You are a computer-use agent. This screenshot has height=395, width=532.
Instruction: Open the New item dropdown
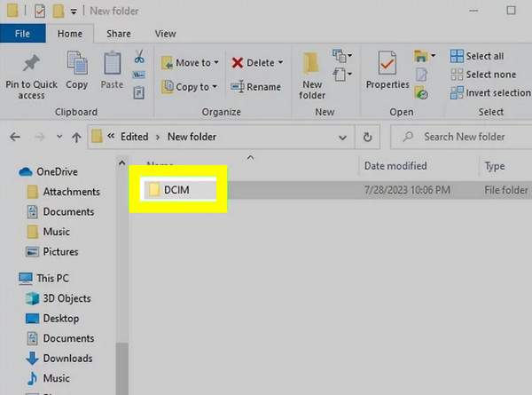342,56
